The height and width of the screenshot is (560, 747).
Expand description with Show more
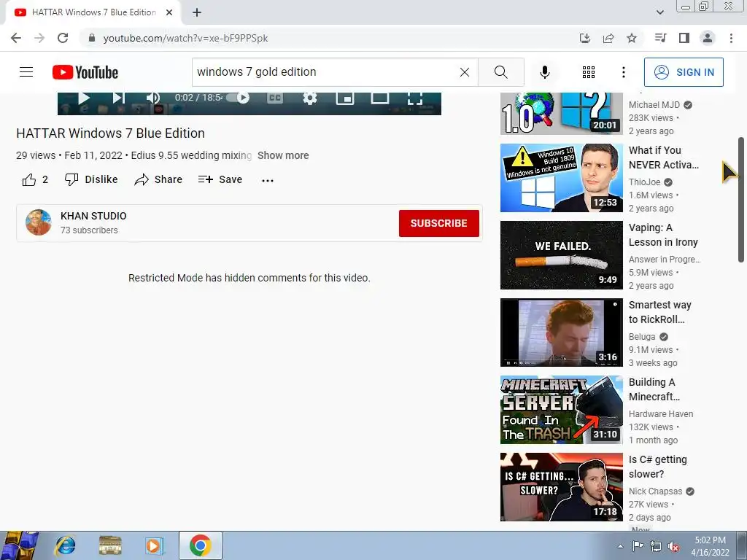pyautogui.click(x=283, y=155)
